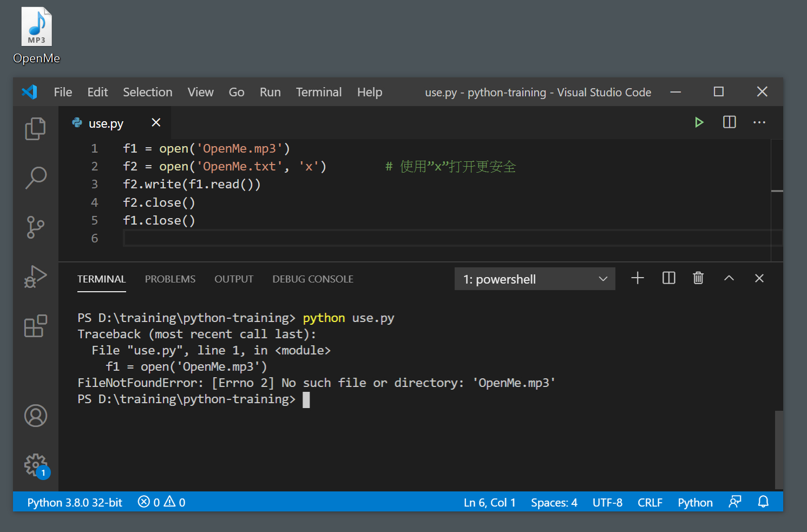Image resolution: width=807 pixels, height=532 pixels.
Task: Click code line f1 = open('OpenMe.mp3')
Action: pyautogui.click(x=207, y=148)
